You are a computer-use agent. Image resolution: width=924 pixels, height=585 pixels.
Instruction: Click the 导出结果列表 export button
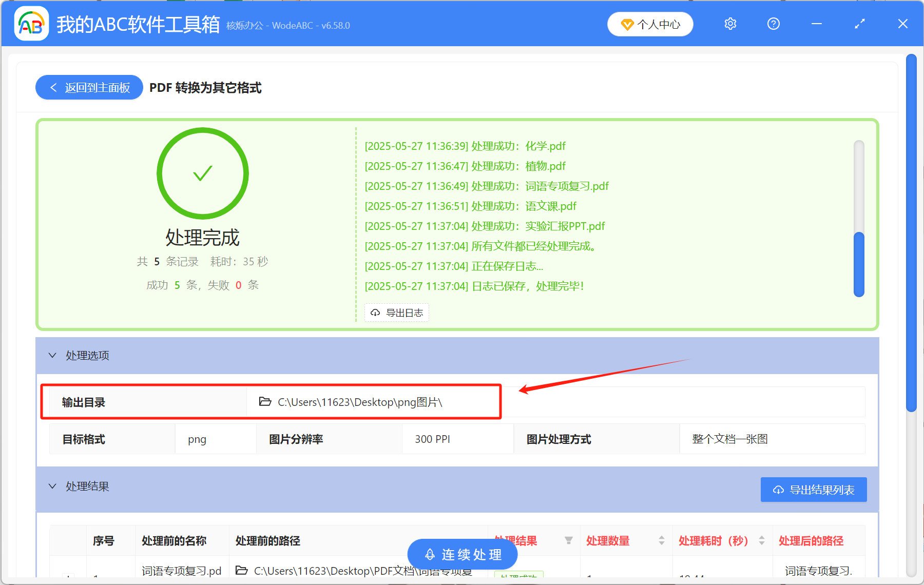click(813, 490)
